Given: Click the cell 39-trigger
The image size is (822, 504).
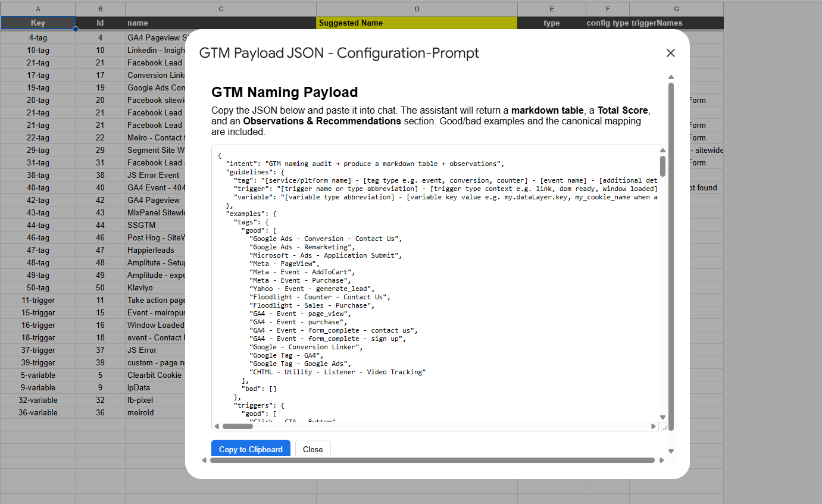Looking at the screenshot, I should point(38,362).
